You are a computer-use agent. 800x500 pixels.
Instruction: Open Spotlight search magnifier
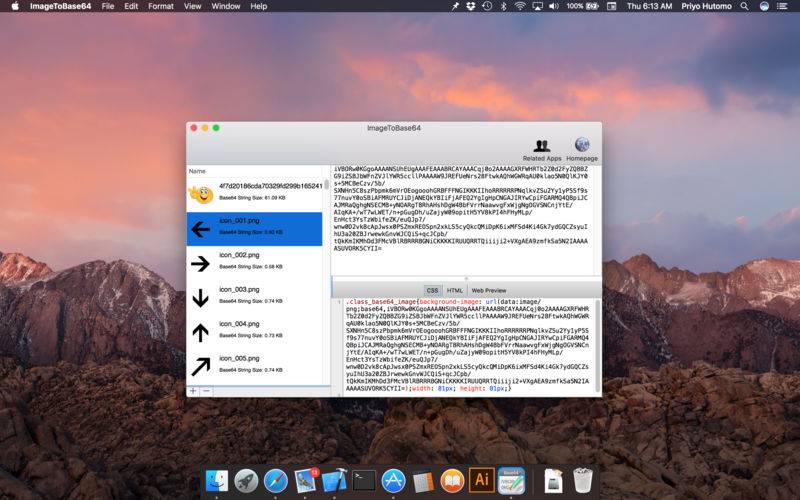(745, 6)
